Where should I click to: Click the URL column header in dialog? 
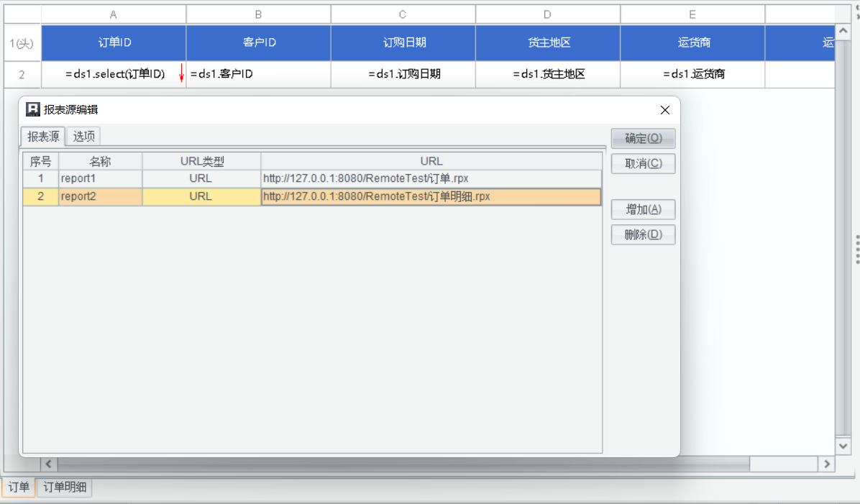pyautogui.click(x=431, y=161)
